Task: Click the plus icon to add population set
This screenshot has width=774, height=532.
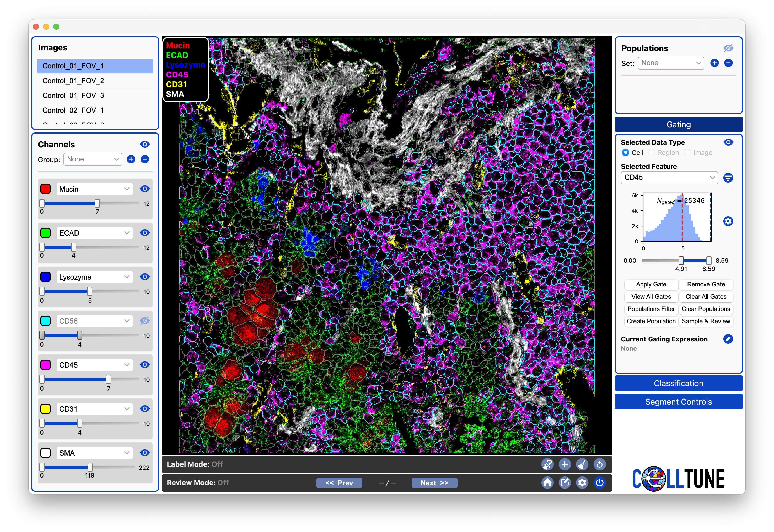Action: click(714, 63)
